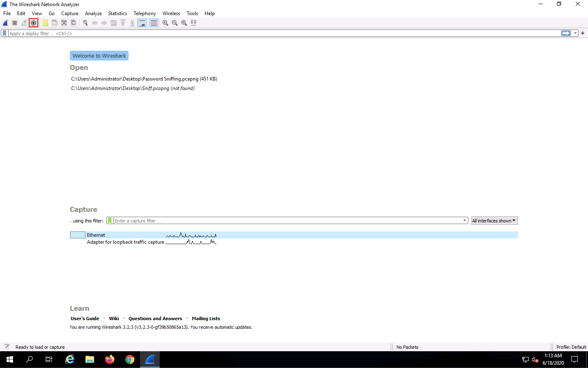Click the capture filter bookmark icon

[x=110, y=221]
